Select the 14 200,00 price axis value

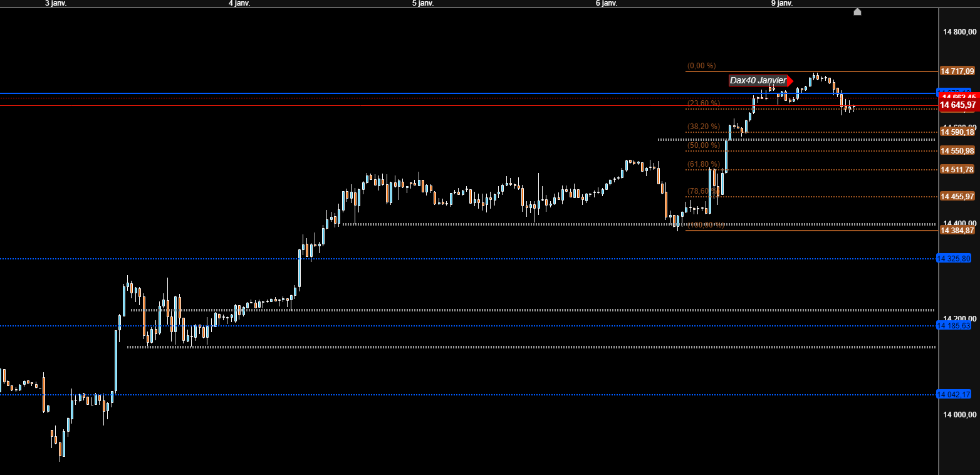(960, 318)
